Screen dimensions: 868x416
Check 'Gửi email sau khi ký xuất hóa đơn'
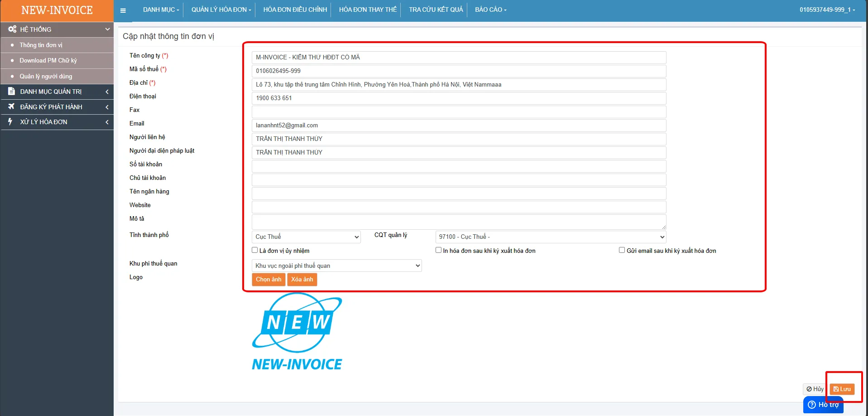(622, 250)
